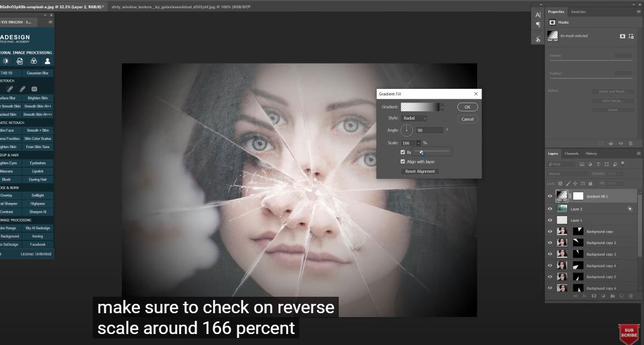Add vector mask in Properties panel

(x=631, y=36)
